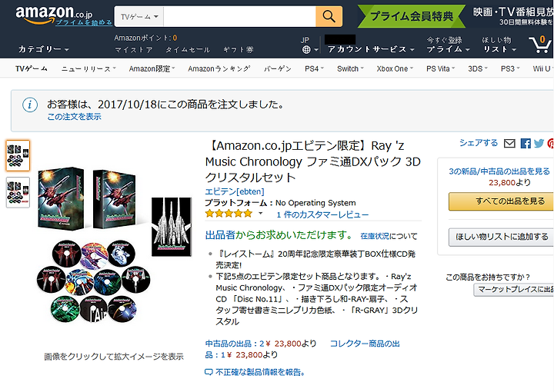The width and height of the screenshot is (554, 392).
Task: Expand the カテゴリー menu
Action: pos(44,49)
